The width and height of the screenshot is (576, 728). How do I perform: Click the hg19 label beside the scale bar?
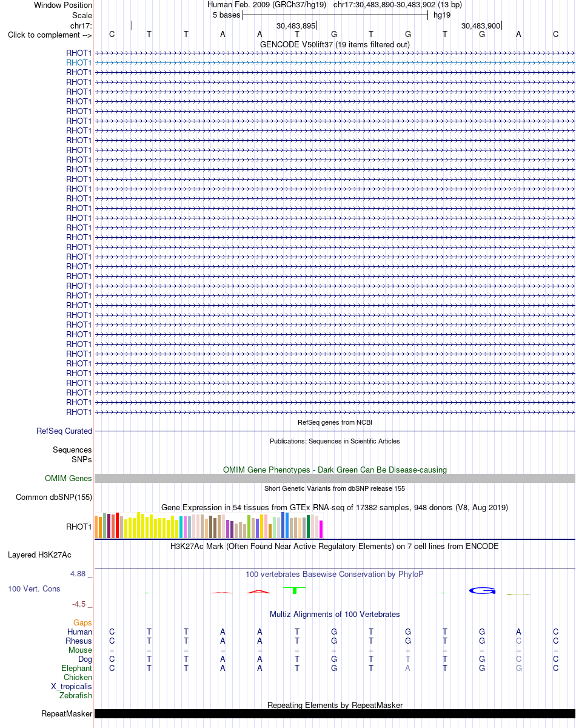[441, 15]
